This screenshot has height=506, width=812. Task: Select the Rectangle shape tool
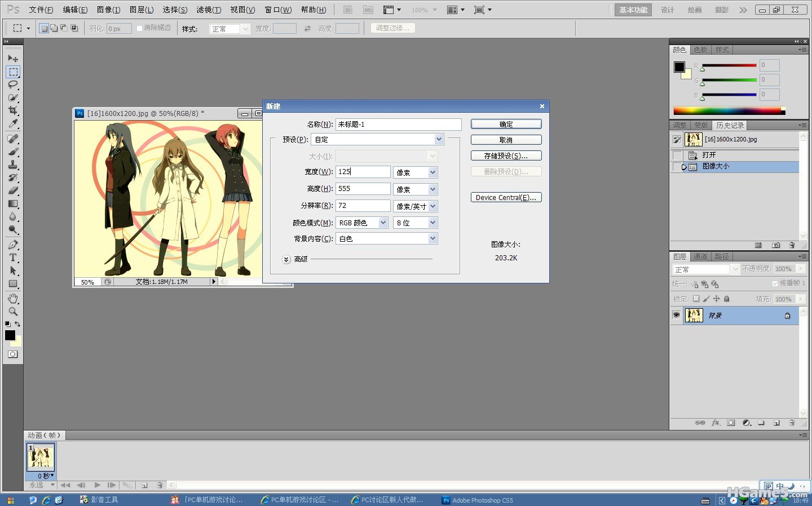click(13, 283)
